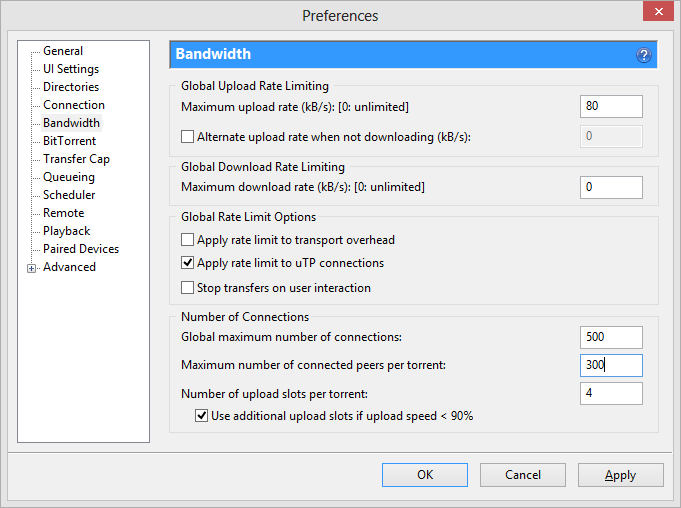681x508 pixels.
Task: Toggle apply rate limit to transport overhead
Action: pos(187,240)
